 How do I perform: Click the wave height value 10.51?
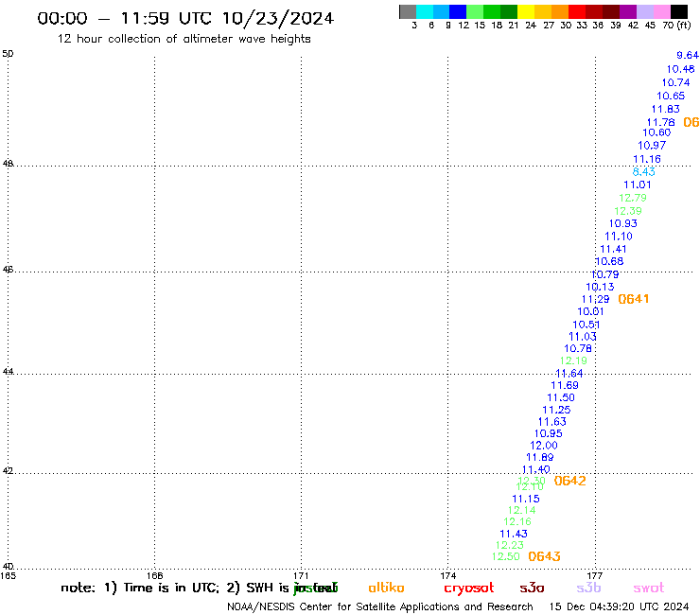click(x=586, y=325)
